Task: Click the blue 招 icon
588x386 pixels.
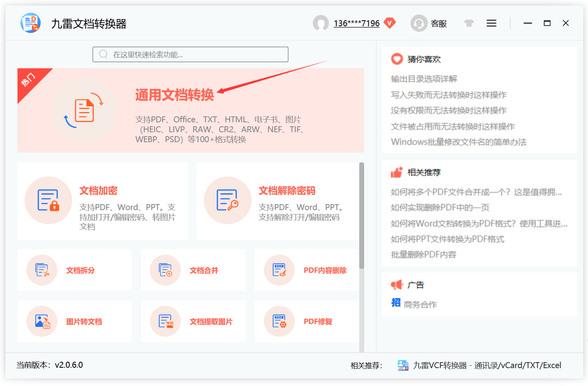Action: tap(396, 303)
